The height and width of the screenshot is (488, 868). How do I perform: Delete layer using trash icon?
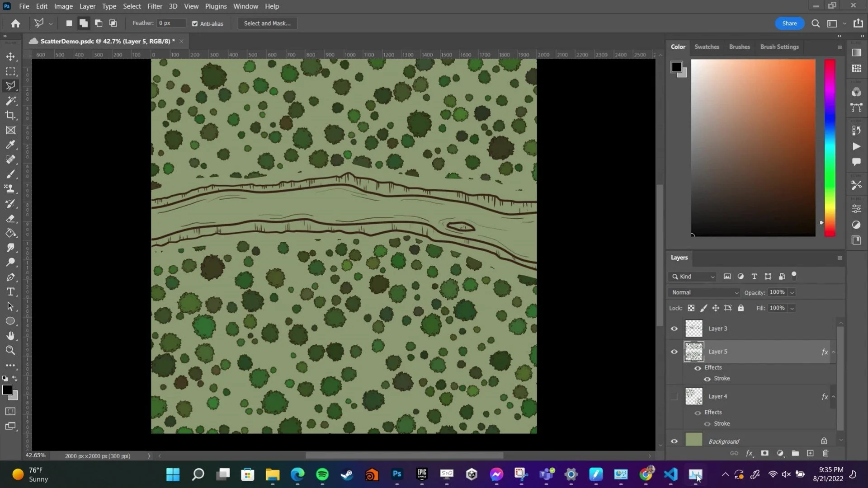(x=826, y=453)
